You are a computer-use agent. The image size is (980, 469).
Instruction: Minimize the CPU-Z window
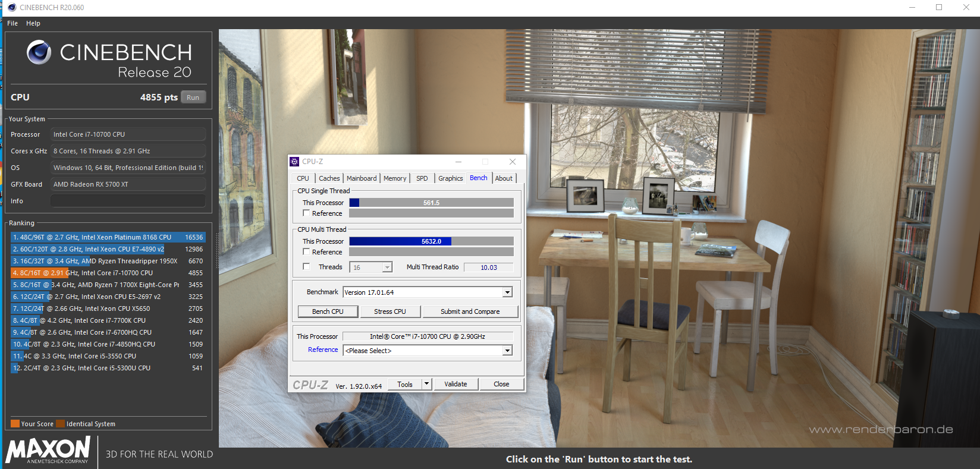458,162
